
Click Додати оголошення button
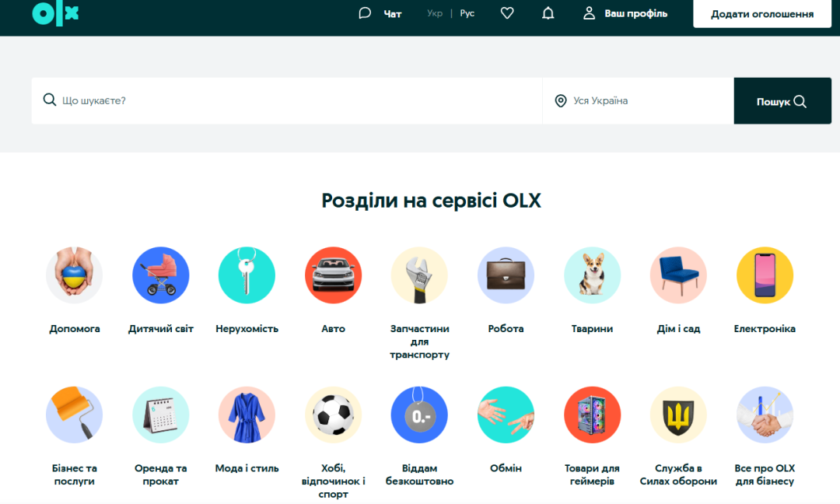[761, 14]
